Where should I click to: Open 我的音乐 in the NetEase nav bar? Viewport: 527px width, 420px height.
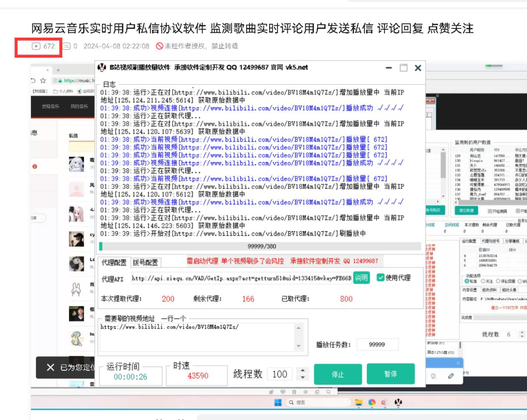pos(79,106)
